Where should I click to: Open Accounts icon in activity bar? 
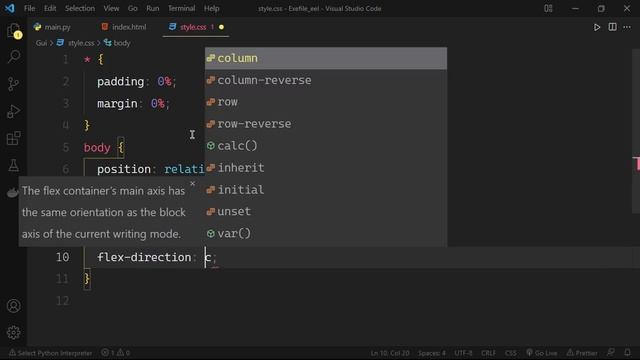pos(13,306)
